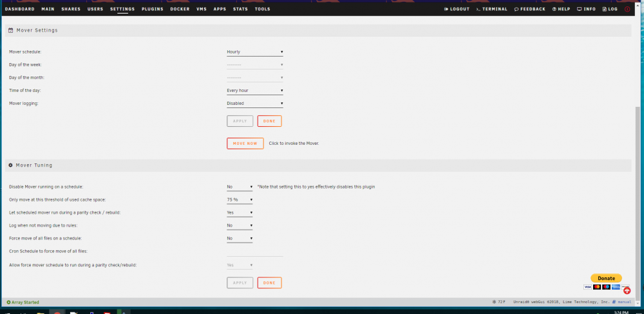Open the scheduled mover parity check dropdown
644x314 pixels.
point(240,212)
